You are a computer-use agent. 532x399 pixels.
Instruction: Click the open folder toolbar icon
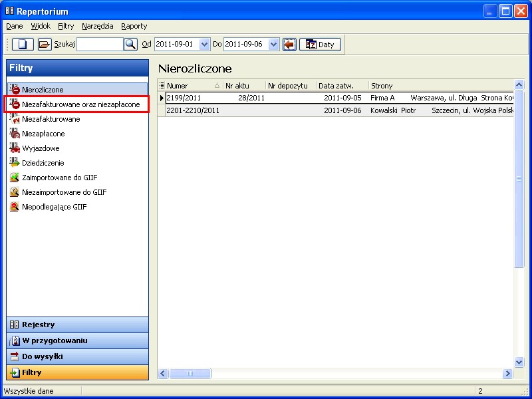[x=44, y=45]
